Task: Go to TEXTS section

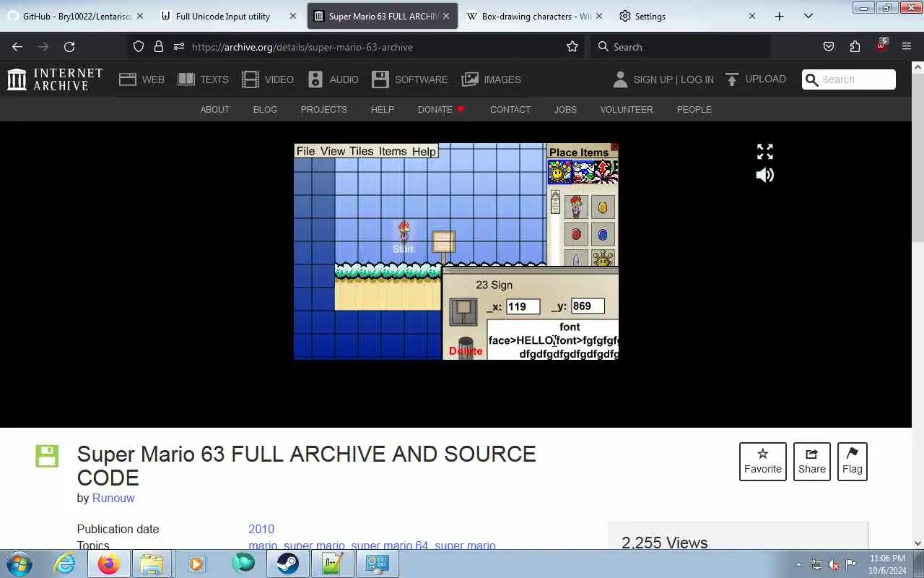Action: click(203, 79)
